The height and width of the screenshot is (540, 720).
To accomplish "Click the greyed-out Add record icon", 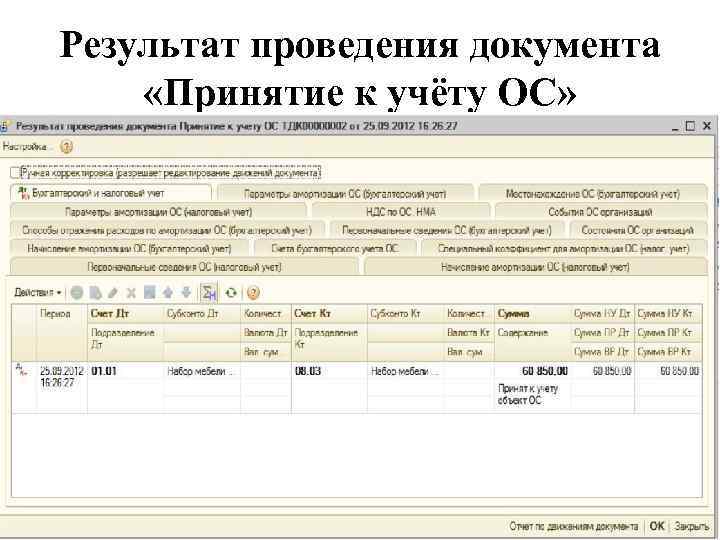I will [77, 292].
